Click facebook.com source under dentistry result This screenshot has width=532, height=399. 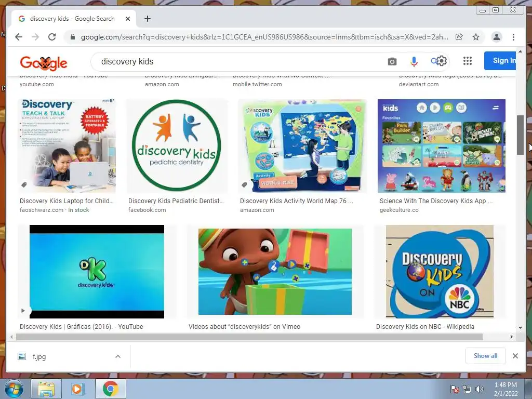[147, 210]
